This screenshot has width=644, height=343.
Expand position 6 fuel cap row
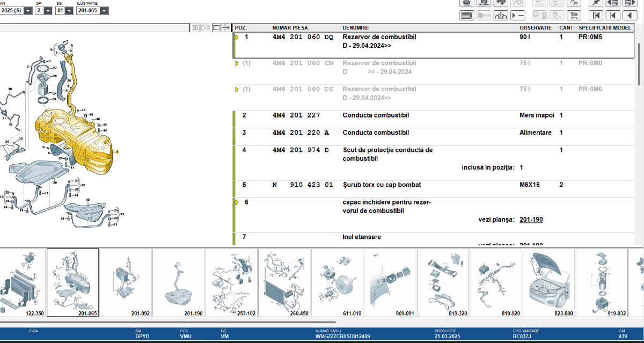click(237, 202)
